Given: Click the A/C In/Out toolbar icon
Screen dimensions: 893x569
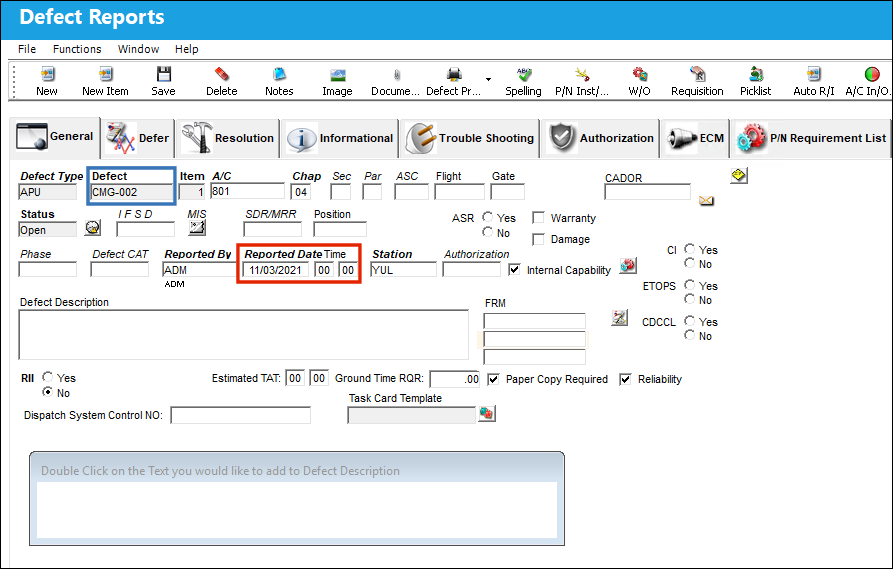Looking at the screenshot, I should click(x=871, y=75).
